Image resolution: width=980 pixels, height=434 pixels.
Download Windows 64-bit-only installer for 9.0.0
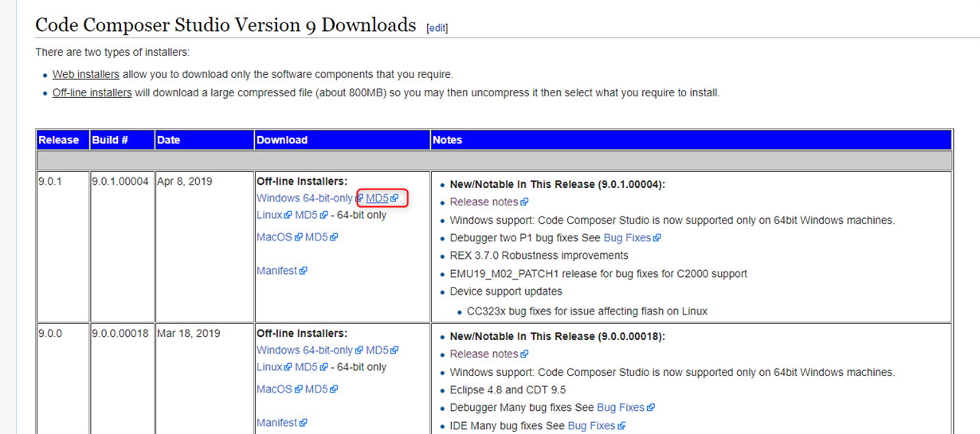(304, 350)
